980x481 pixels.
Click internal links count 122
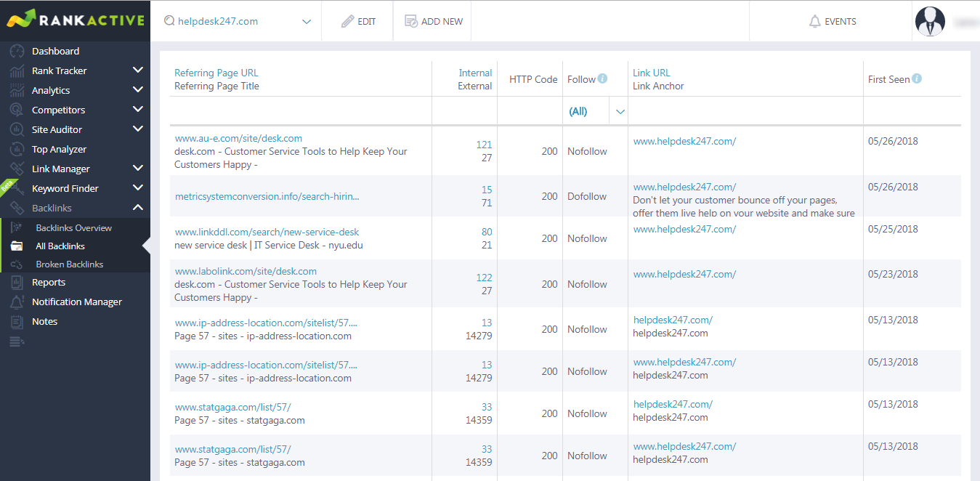[x=484, y=278]
